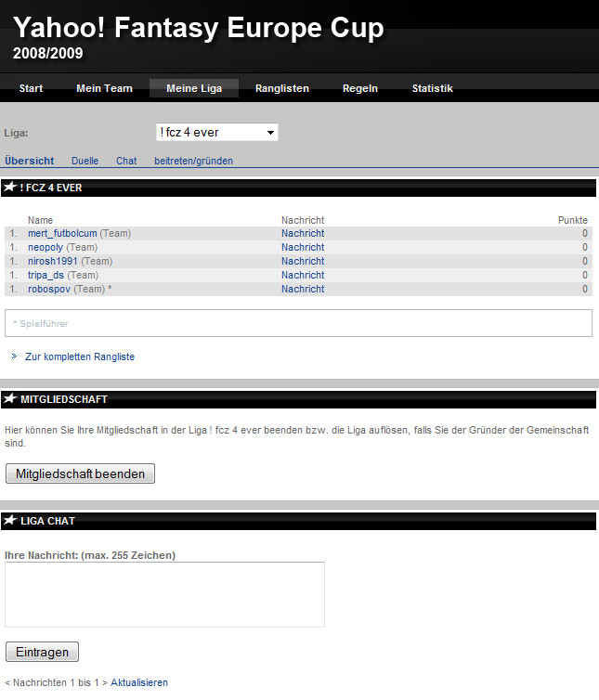Switch to the Übersicht sub-tab
Screen dimensions: 599x700
pos(29,161)
